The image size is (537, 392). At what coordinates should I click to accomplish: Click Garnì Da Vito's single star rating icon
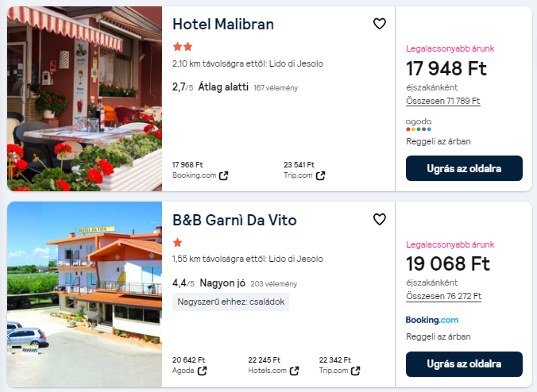177,242
